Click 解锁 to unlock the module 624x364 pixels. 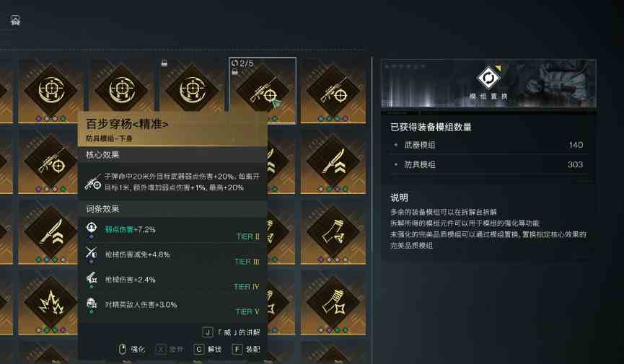[x=208, y=350]
